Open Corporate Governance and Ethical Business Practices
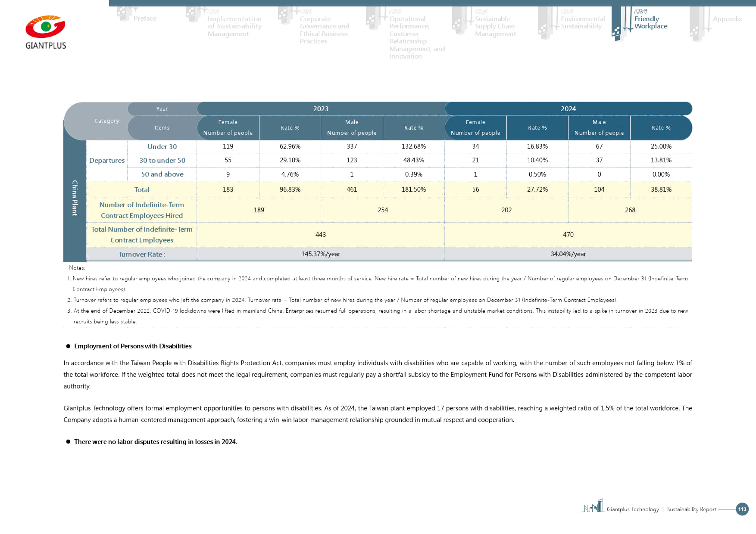Screen dimensions: 756x534 [324, 30]
